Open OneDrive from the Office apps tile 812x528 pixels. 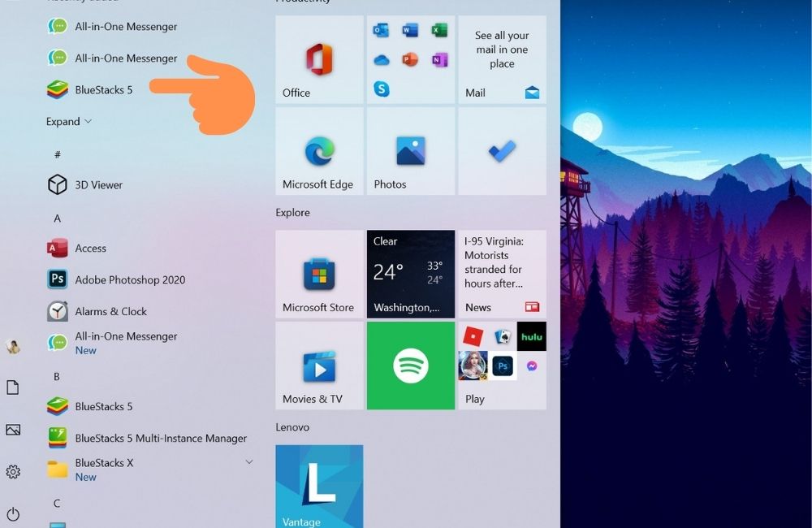[x=381, y=60]
